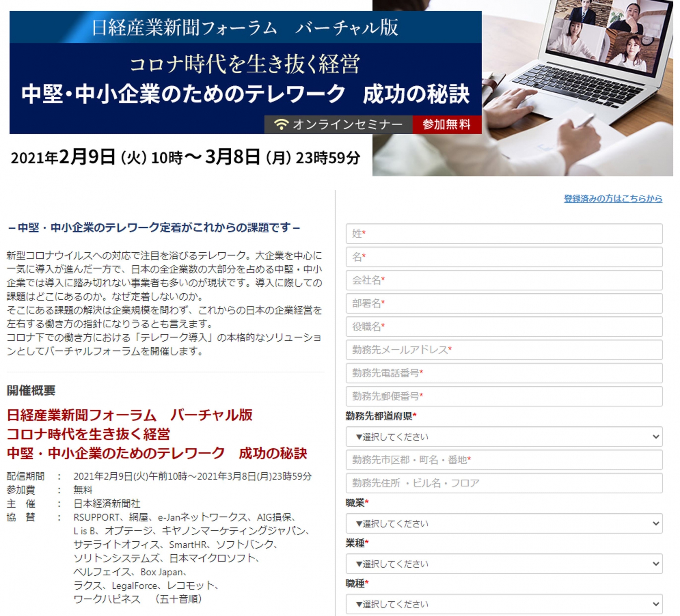The image size is (680, 616).
Task: Click the 勤務先電話番号 field
Action: [504, 373]
